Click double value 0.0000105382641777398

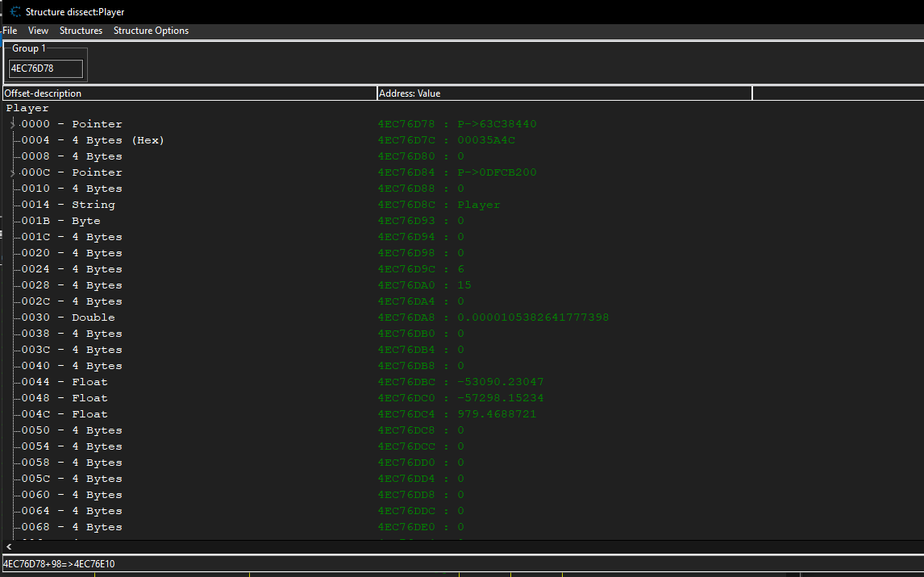533,318
